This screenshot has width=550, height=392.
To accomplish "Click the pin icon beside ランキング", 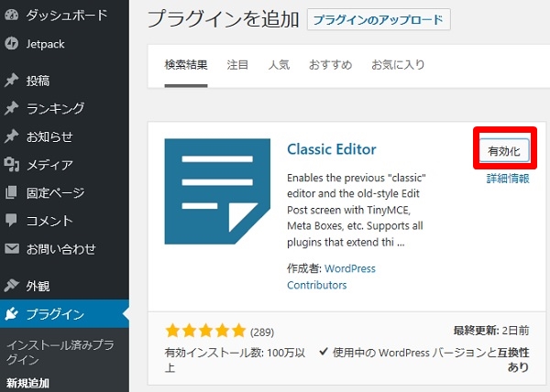I will click(x=12, y=108).
